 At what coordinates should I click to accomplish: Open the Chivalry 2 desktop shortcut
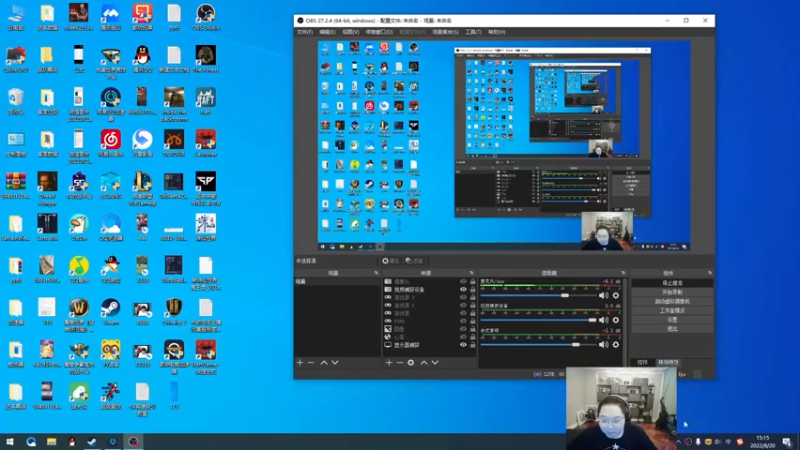(x=174, y=311)
